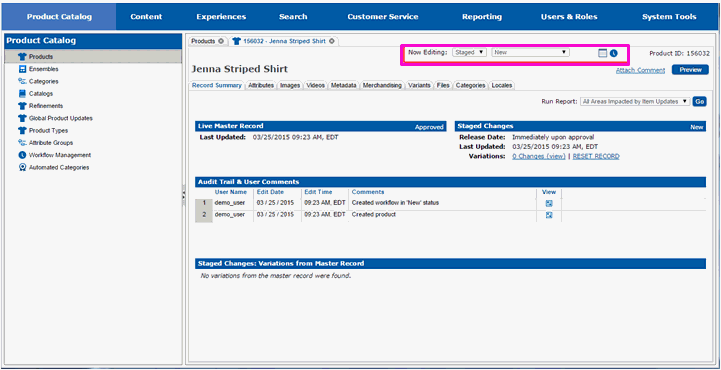Open the Content top menu
The height and width of the screenshot is (370, 721).
click(x=146, y=17)
